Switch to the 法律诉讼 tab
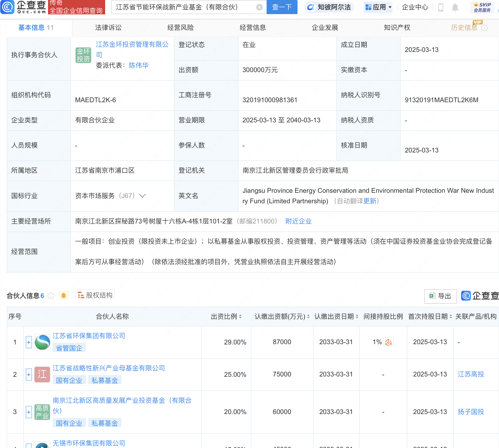The height and width of the screenshot is (448, 499). coord(108,28)
